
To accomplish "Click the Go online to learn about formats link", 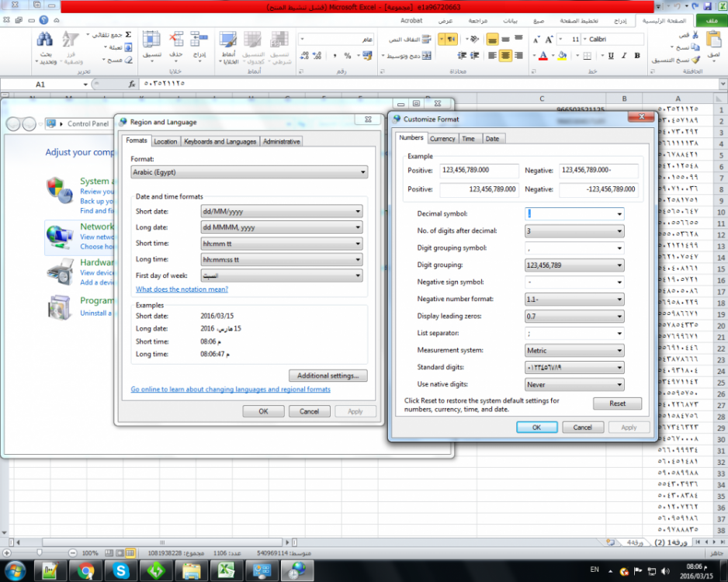I will pos(231,390).
